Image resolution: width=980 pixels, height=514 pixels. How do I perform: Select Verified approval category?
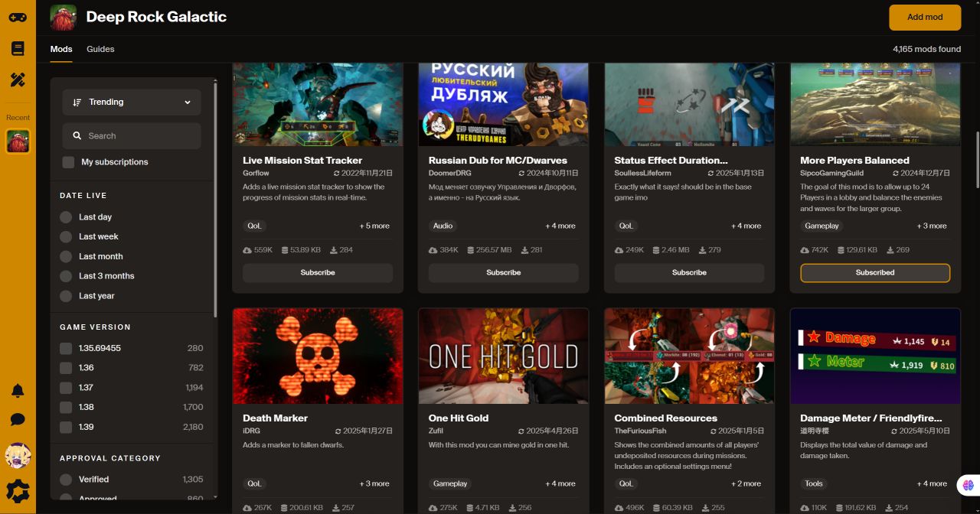[66, 480]
